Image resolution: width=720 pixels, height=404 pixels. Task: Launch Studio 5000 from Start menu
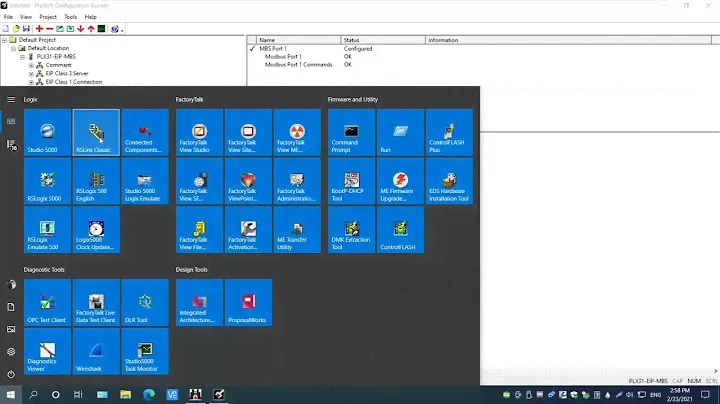point(47,134)
